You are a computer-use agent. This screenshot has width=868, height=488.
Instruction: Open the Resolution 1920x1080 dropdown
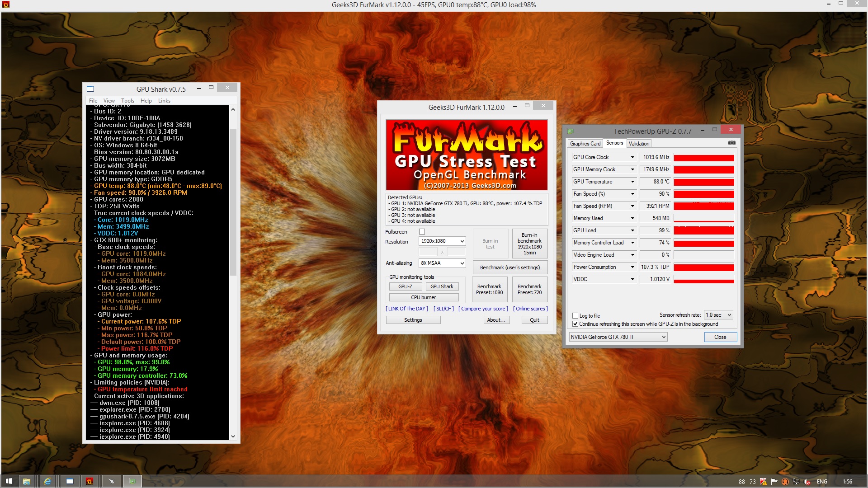442,241
